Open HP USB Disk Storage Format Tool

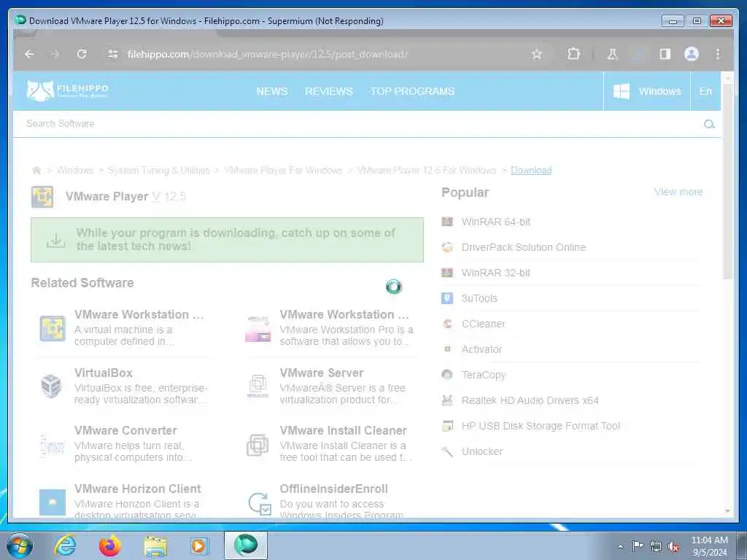click(x=541, y=426)
